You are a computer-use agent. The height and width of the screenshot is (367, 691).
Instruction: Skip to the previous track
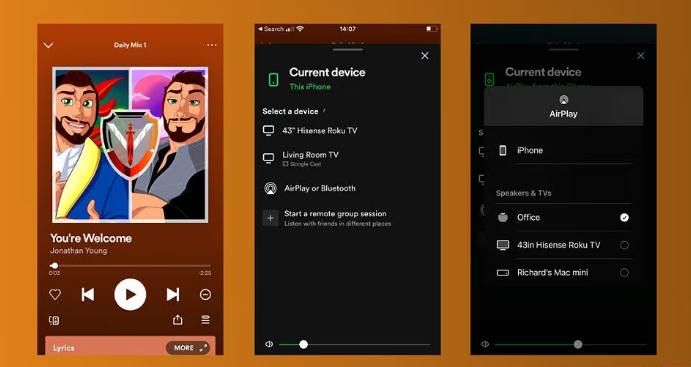click(88, 294)
